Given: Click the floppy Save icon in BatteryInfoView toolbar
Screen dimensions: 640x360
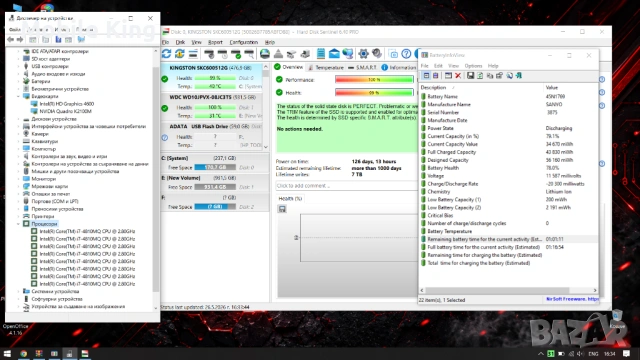Looking at the screenshot, I should tap(470, 76).
